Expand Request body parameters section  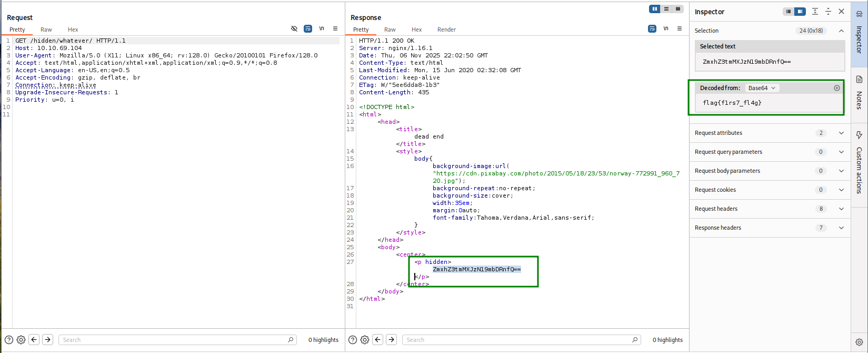click(x=841, y=171)
